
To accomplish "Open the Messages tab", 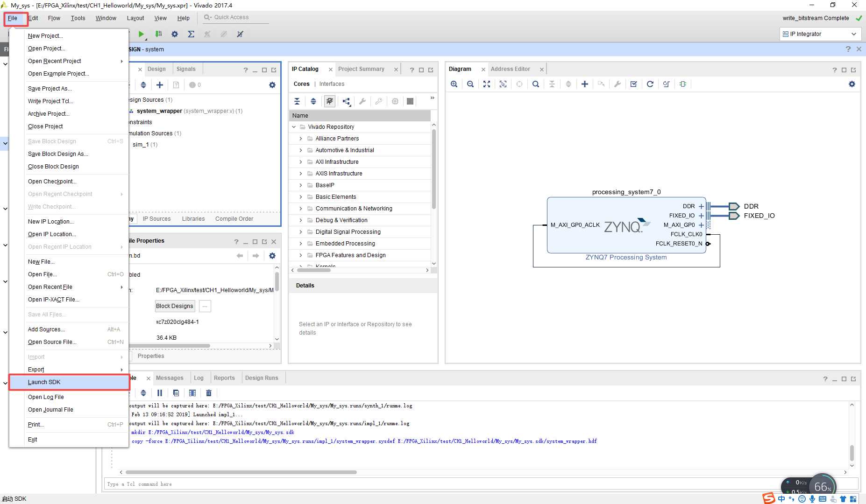I will [170, 378].
